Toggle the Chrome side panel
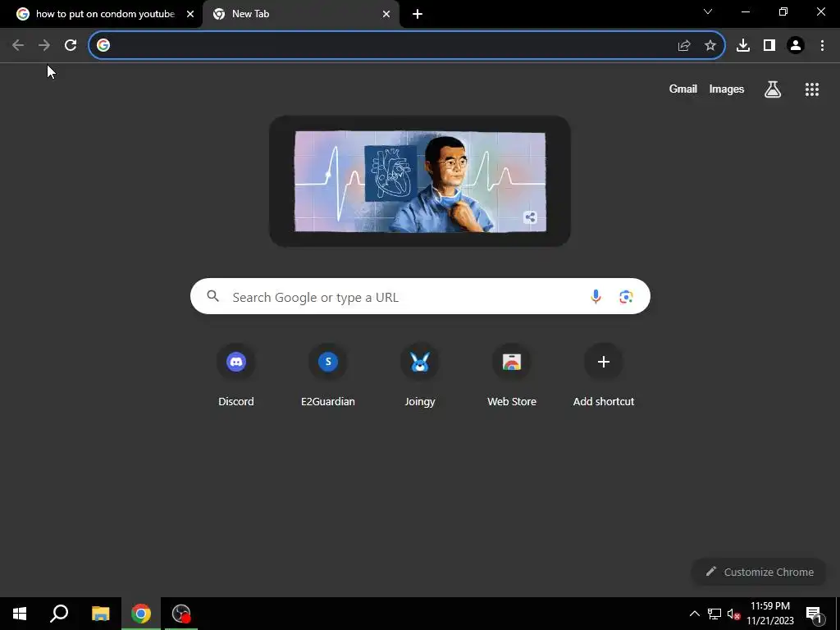Image resolution: width=840 pixels, height=630 pixels. point(769,46)
